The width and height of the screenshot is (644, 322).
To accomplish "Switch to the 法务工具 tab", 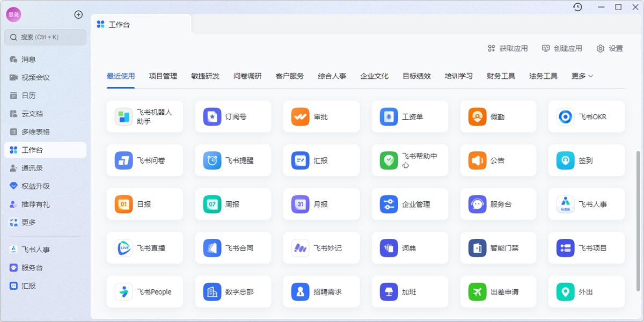I will (543, 76).
